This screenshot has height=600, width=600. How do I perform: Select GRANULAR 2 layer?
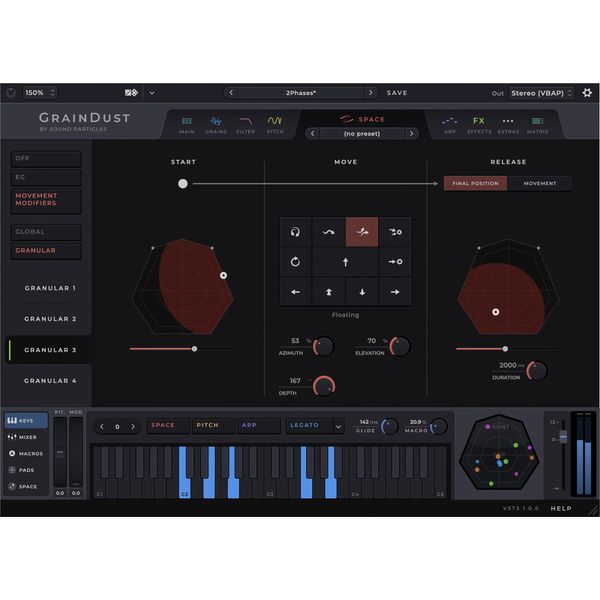[50, 319]
